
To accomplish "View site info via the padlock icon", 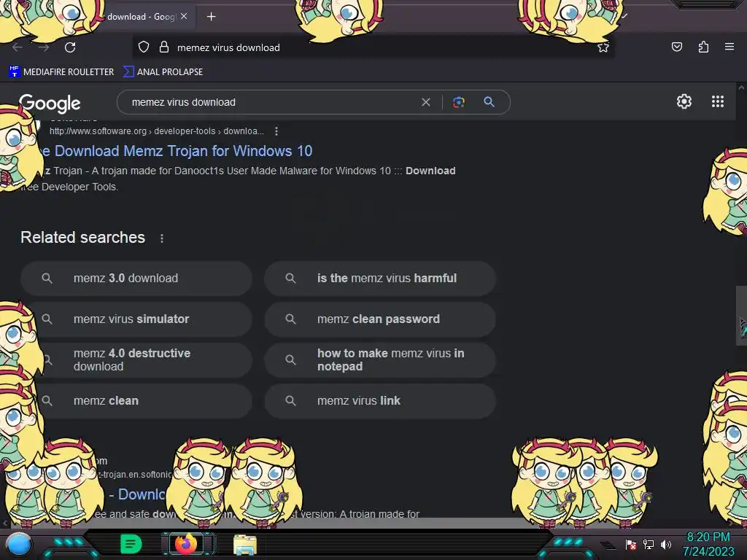I will 164,47.
